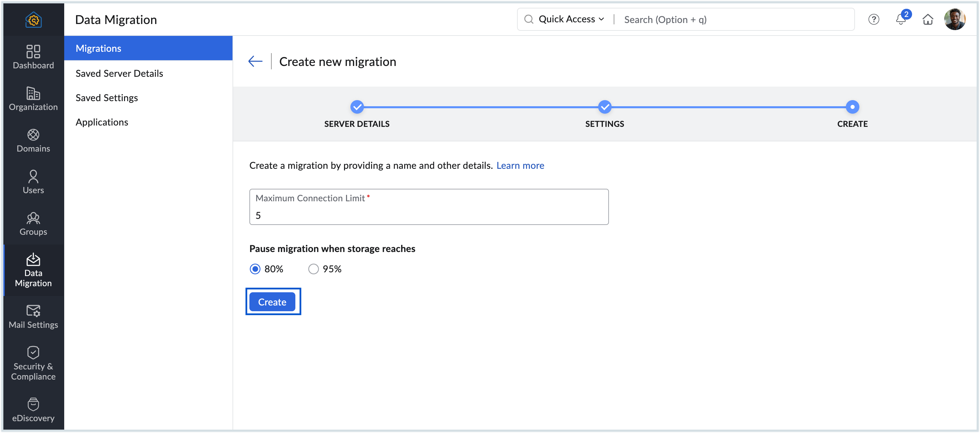Image resolution: width=980 pixels, height=433 pixels.
Task: Click the Maximum Connection Limit field
Action: [429, 215]
